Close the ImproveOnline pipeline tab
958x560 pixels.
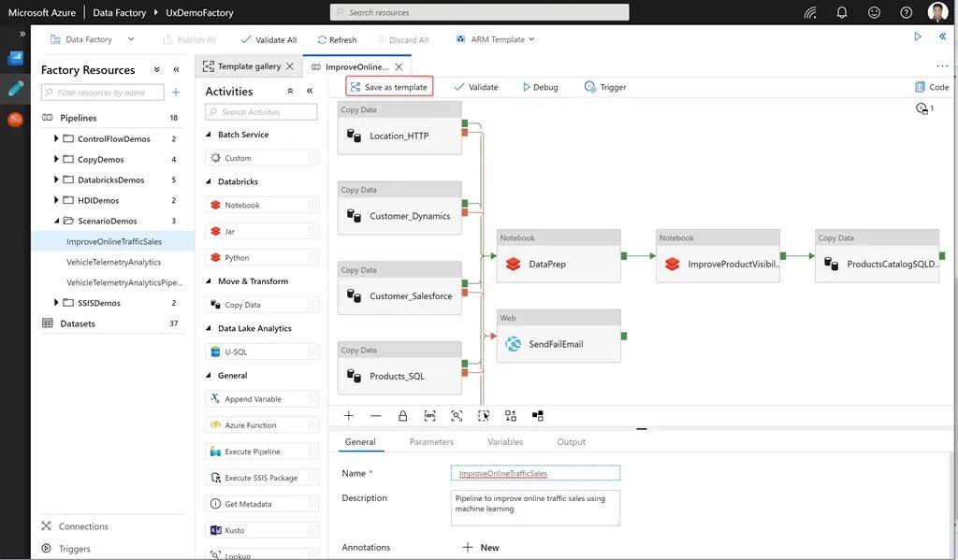click(399, 66)
